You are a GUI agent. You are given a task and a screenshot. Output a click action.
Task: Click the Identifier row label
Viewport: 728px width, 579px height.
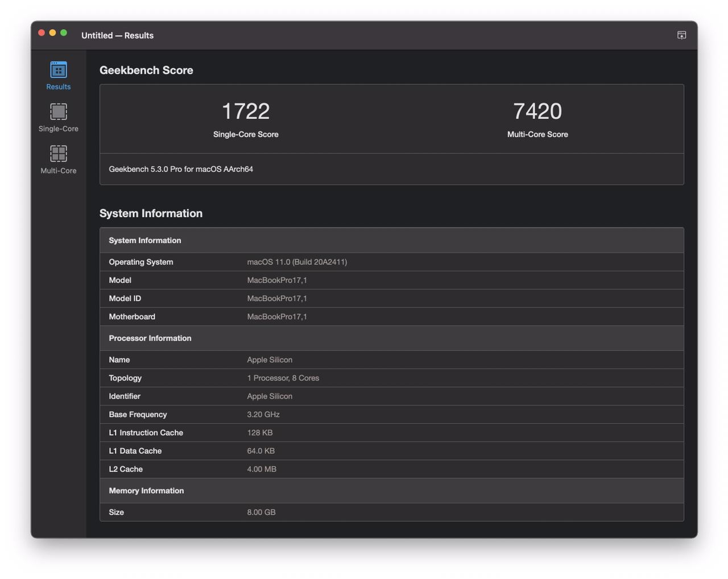[x=125, y=396]
